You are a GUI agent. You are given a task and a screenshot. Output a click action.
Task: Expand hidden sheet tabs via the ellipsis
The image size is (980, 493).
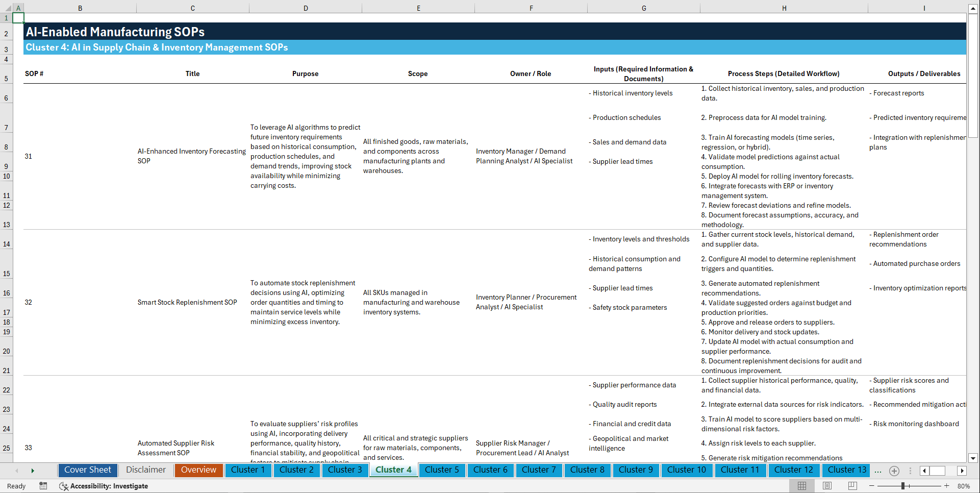click(878, 471)
